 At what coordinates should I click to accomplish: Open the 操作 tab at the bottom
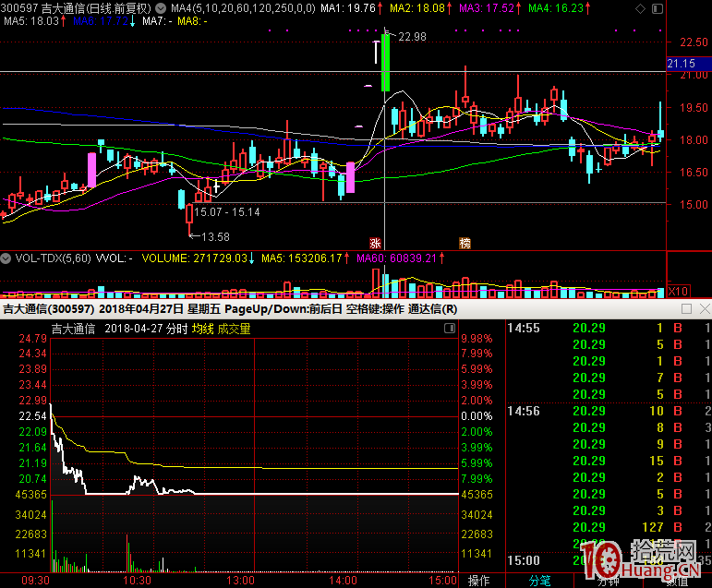(x=478, y=581)
